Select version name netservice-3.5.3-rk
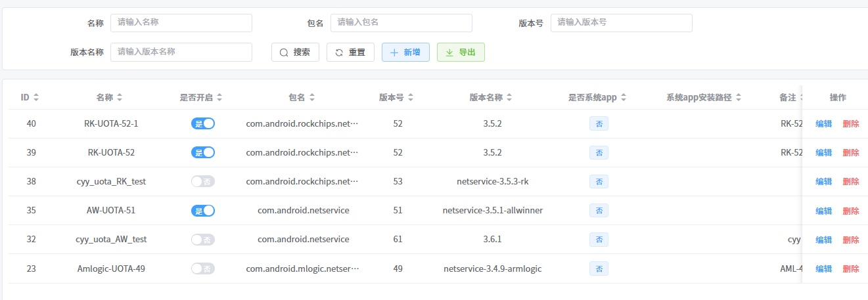Screen dimensions: 868x300 point(493,181)
